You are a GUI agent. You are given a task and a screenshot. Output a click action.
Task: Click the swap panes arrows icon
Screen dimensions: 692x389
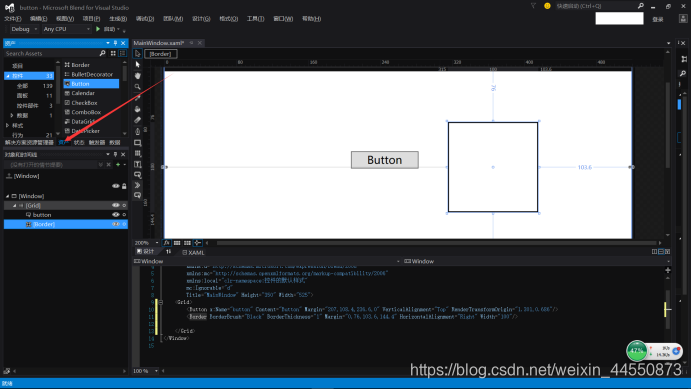(168, 252)
